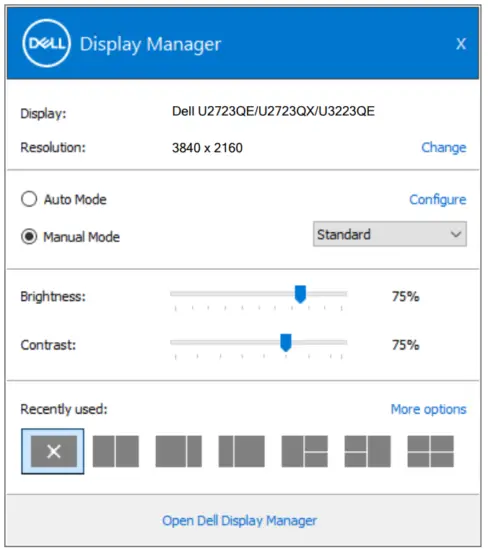This screenshot has height=550, width=488.
Task: Click display name Dell U2723QE/U2723QX/U3223QE
Action: pyautogui.click(x=273, y=111)
